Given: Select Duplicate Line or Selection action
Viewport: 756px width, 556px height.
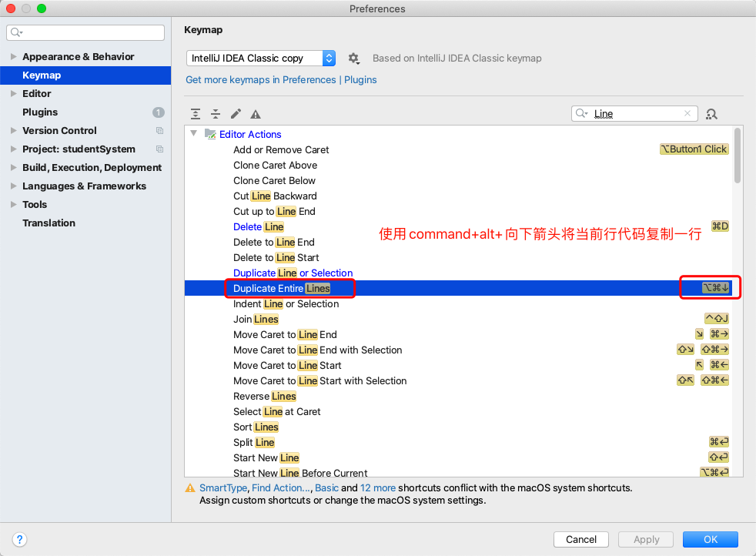Looking at the screenshot, I should point(293,273).
